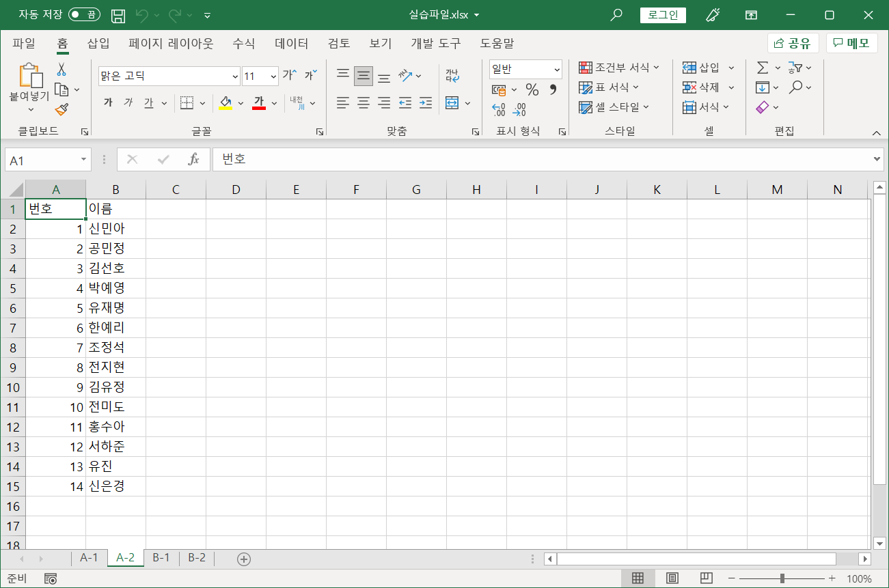Viewport: 889px width, 588px height.
Task: Open the font name dropdown (맑은 고딕)
Action: pyautogui.click(x=236, y=76)
